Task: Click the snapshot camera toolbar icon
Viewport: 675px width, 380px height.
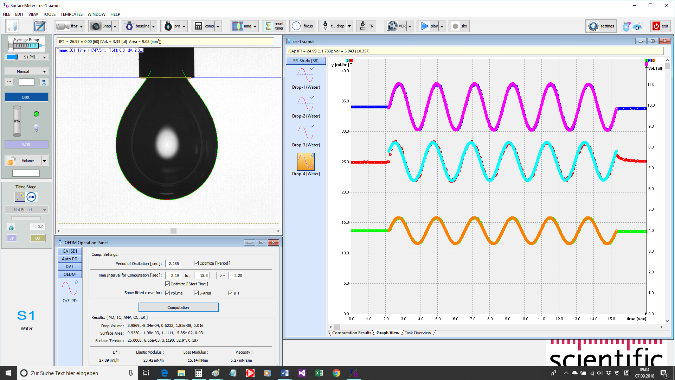Action: coord(96,26)
